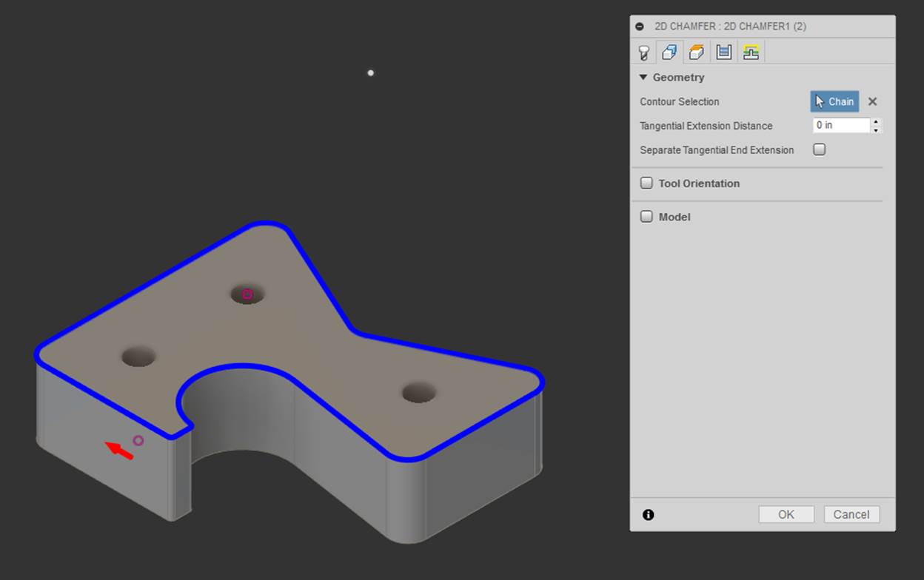
Task: Enable the Tool Orientation checkbox
Action: click(x=646, y=183)
